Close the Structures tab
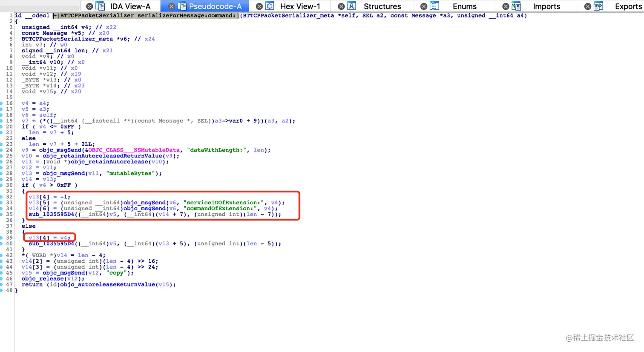644x352 pixels. (341, 6)
